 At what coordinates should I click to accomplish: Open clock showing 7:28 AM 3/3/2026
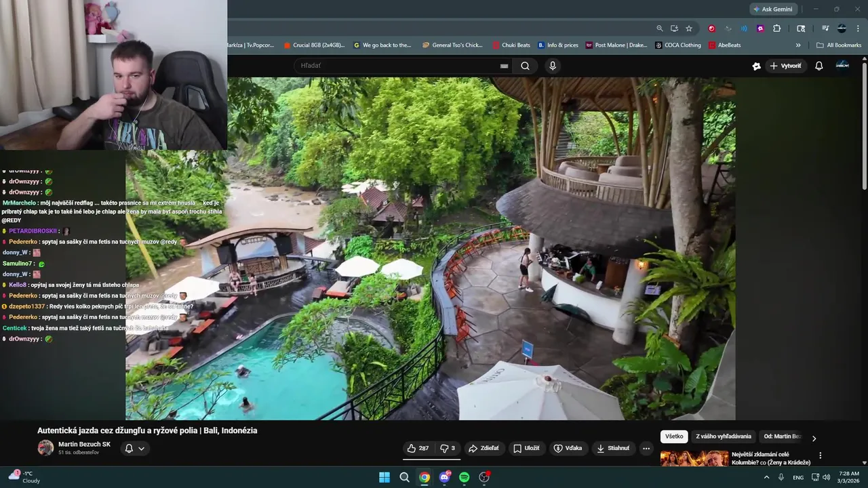tap(849, 477)
